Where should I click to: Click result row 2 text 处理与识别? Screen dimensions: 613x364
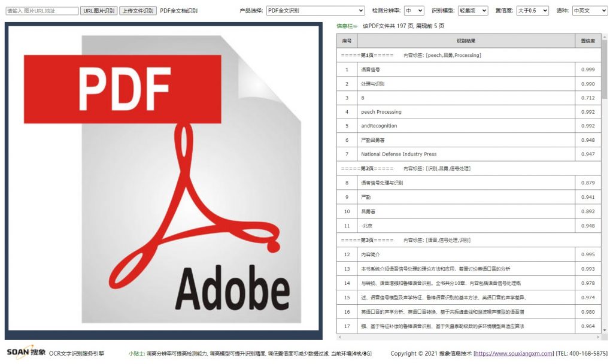tap(372, 84)
